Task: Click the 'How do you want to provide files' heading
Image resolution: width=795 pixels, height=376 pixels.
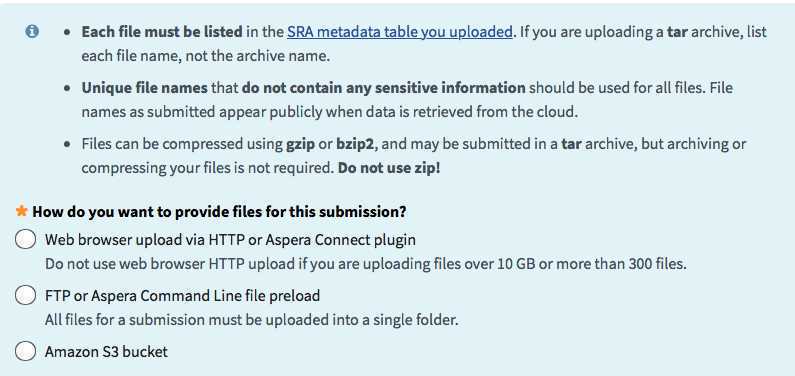Action: (x=220, y=211)
